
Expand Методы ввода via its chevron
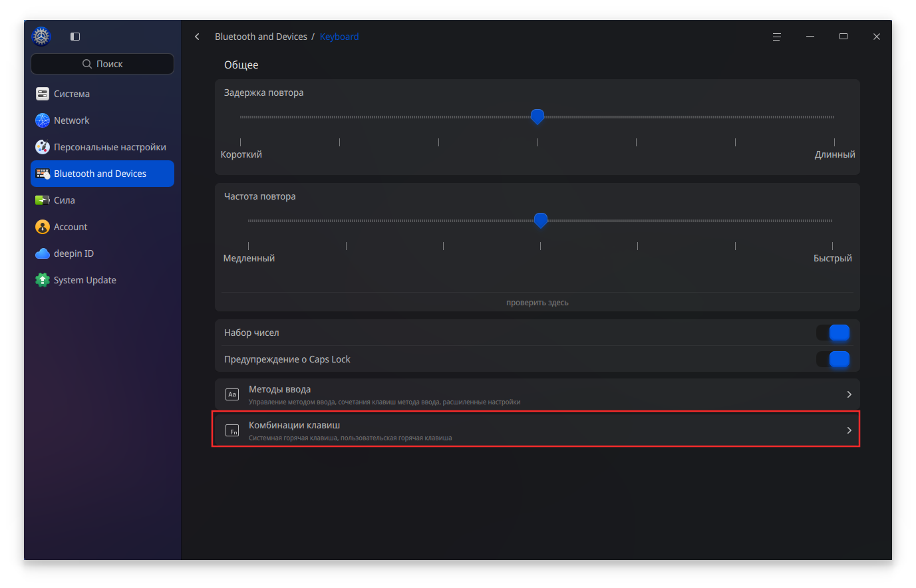(849, 394)
